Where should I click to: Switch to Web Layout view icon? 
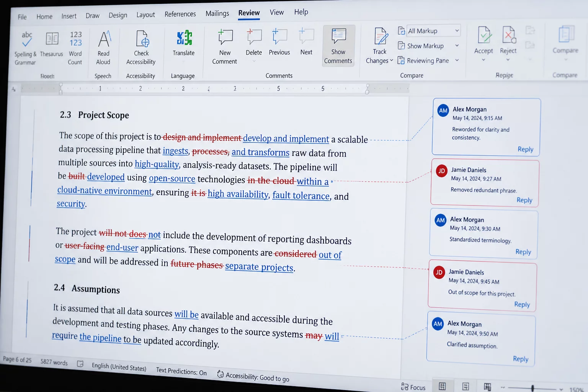click(x=487, y=387)
